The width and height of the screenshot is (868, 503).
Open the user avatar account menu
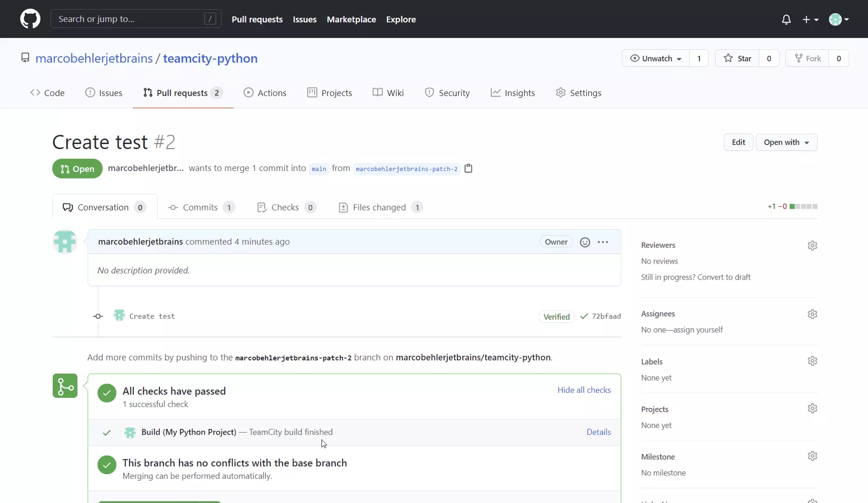[839, 20]
